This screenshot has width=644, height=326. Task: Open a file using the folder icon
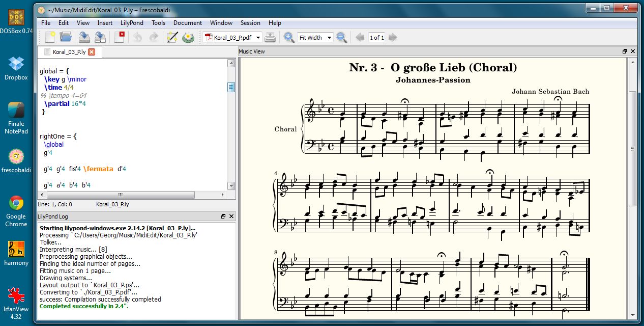66,37
